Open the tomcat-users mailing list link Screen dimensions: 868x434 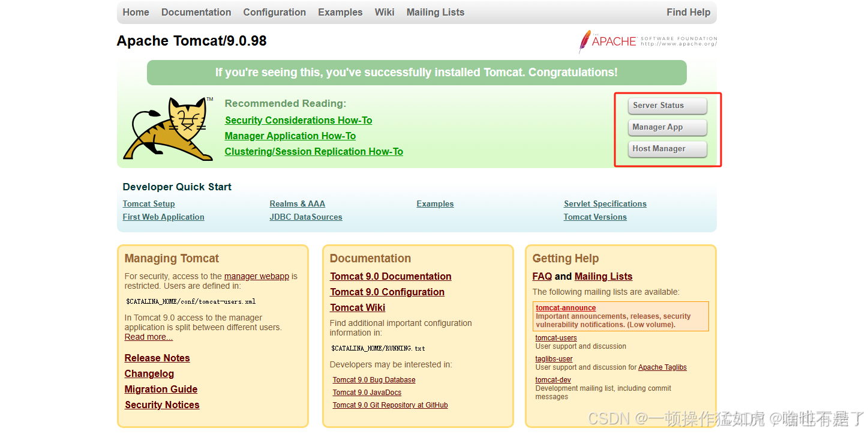coord(556,338)
